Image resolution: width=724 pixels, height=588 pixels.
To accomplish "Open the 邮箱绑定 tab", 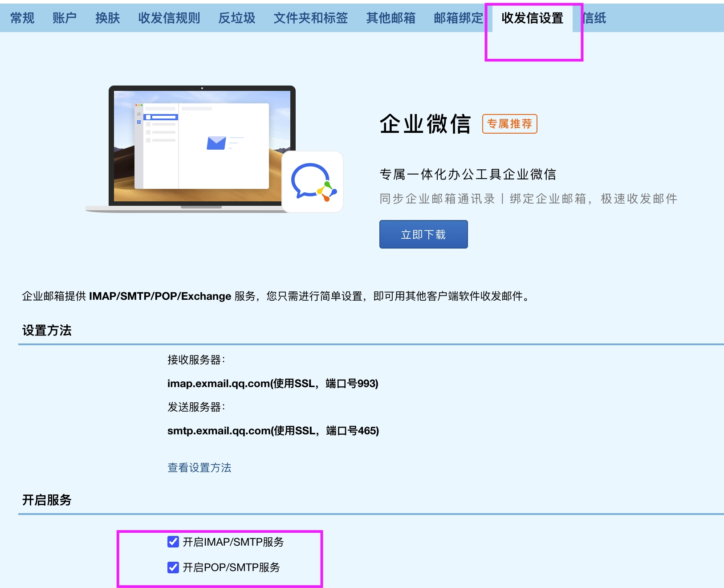I will [x=459, y=18].
